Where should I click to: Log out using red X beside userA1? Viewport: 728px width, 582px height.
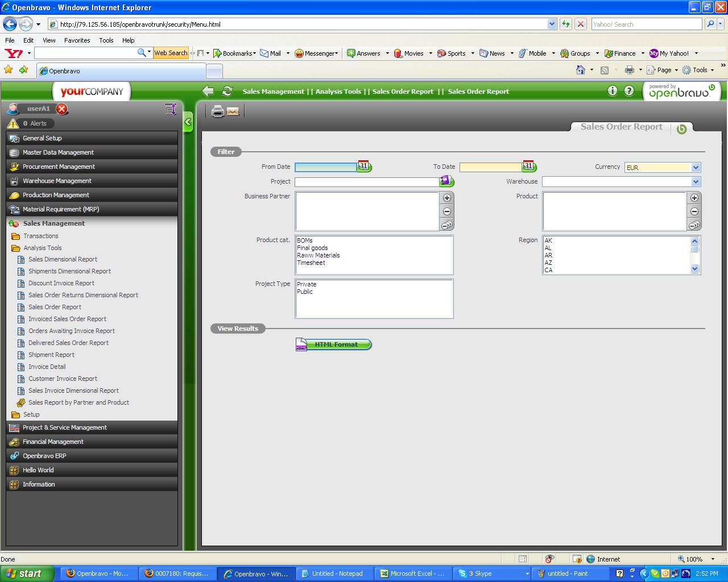click(62, 109)
